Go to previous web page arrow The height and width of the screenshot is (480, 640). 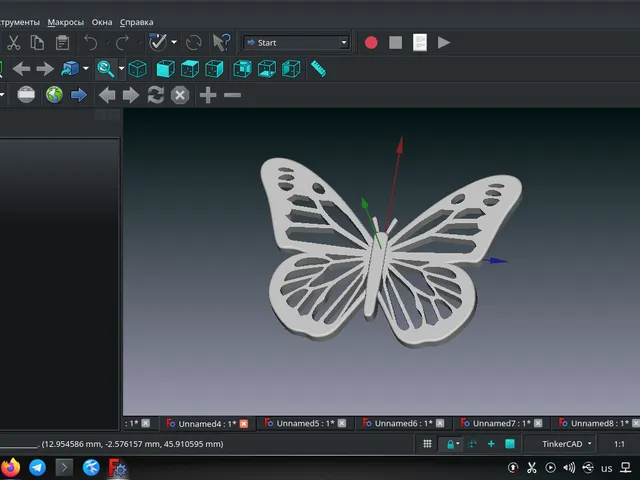[x=107, y=95]
